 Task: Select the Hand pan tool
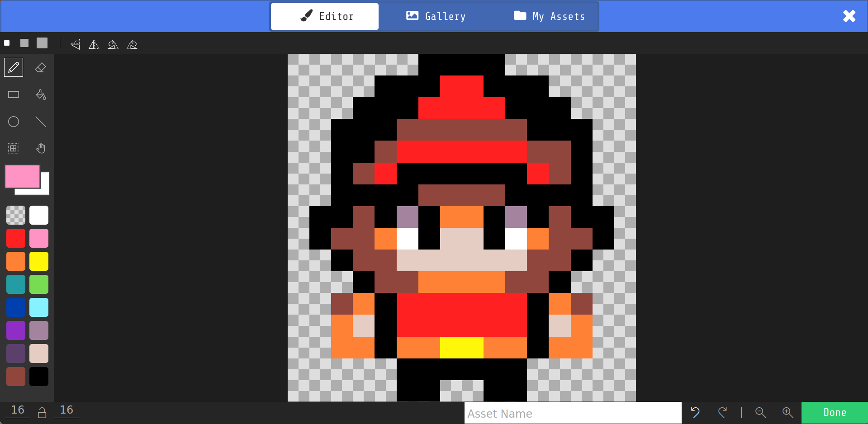coord(41,148)
